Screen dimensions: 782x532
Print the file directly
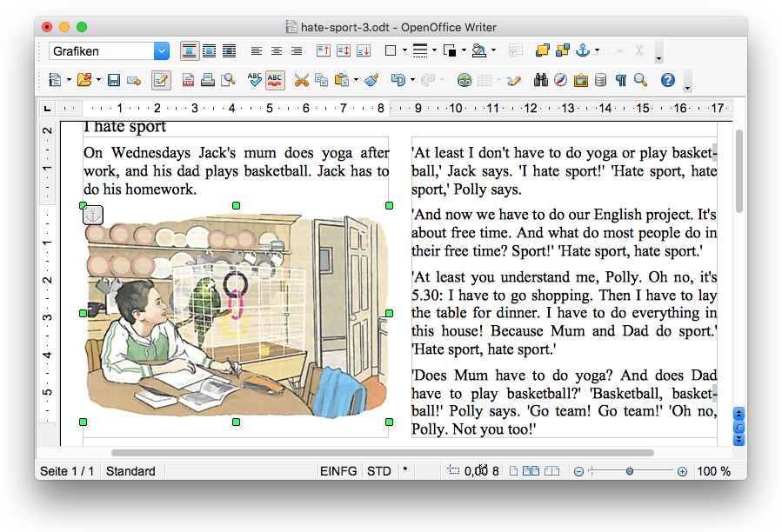coord(208,80)
